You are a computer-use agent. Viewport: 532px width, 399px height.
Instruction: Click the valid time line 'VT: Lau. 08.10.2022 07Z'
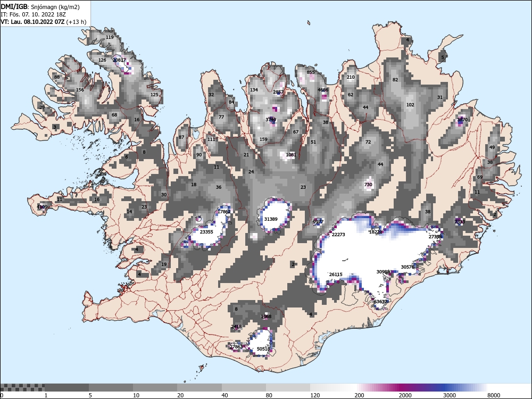pyautogui.click(x=32, y=22)
